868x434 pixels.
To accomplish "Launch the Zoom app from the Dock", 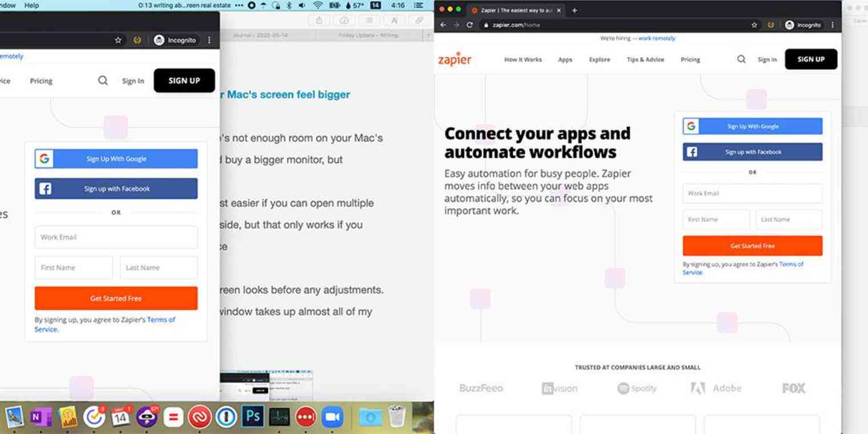I will [333, 417].
